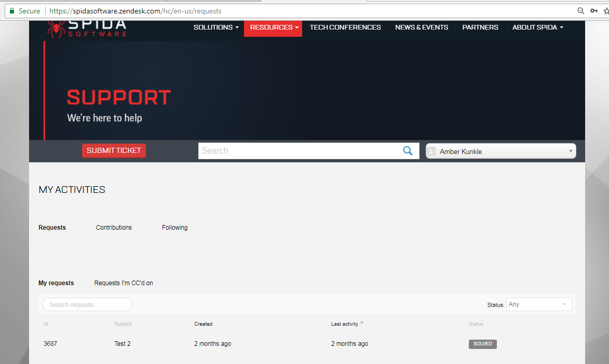Click the Search requests input field
The image size is (609, 364).
87,304
